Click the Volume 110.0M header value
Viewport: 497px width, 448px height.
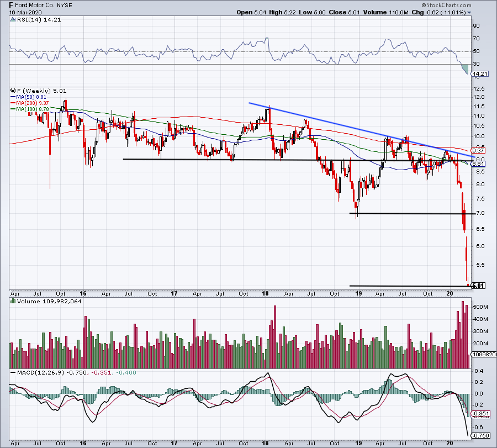pyautogui.click(x=386, y=12)
